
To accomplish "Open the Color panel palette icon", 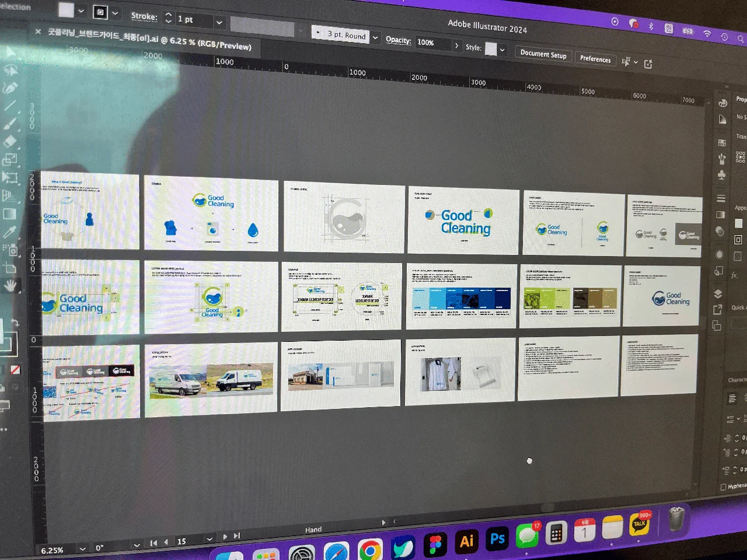I will [x=722, y=103].
